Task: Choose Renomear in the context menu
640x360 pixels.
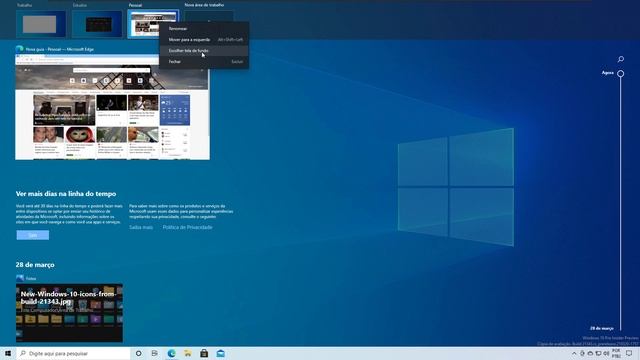Action: pyautogui.click(x=204, y=29)
